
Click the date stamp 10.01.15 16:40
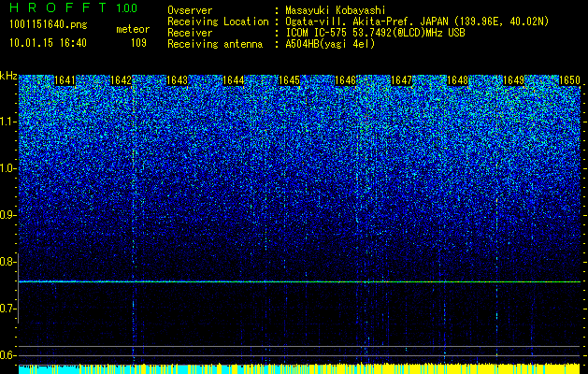pyautogui.click(x=48, y=43)
